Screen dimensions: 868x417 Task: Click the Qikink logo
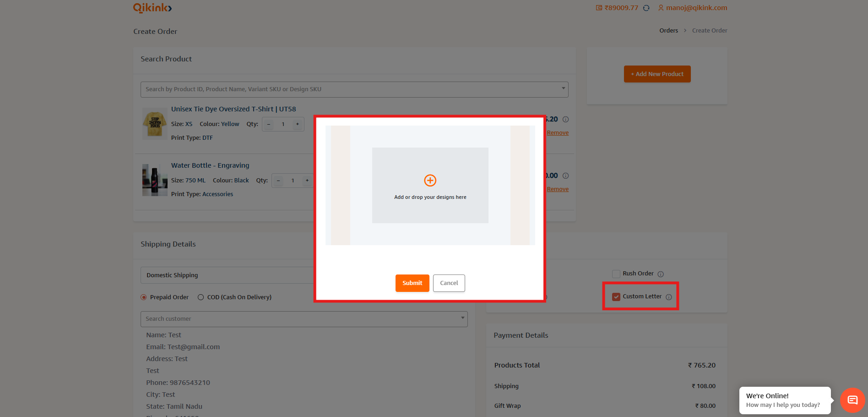[152, 8]
